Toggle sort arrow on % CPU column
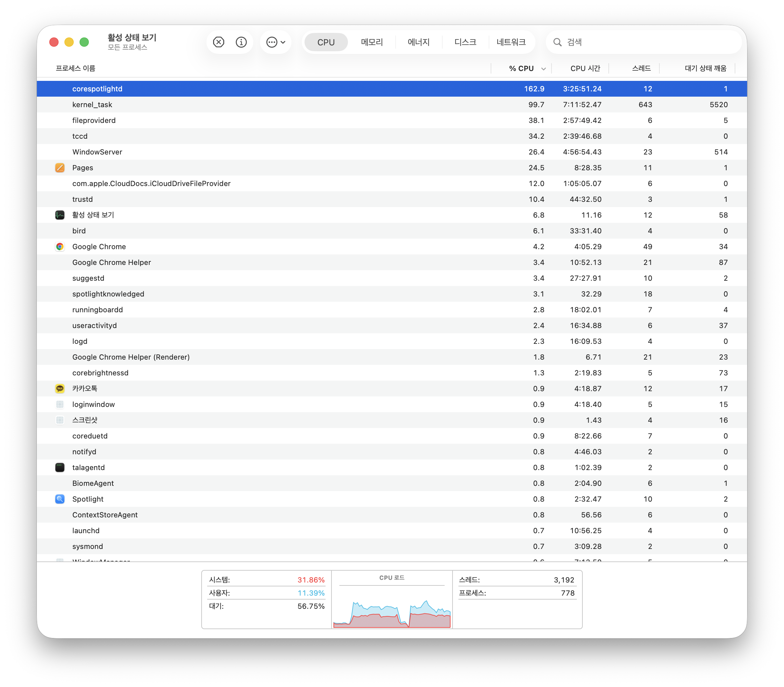 (x=543, y=69)
